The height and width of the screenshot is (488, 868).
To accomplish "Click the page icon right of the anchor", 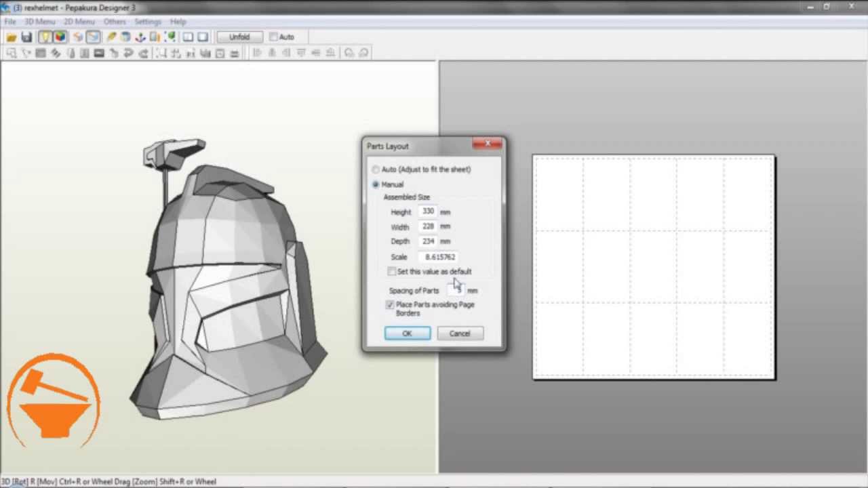I will click(155, 37).
